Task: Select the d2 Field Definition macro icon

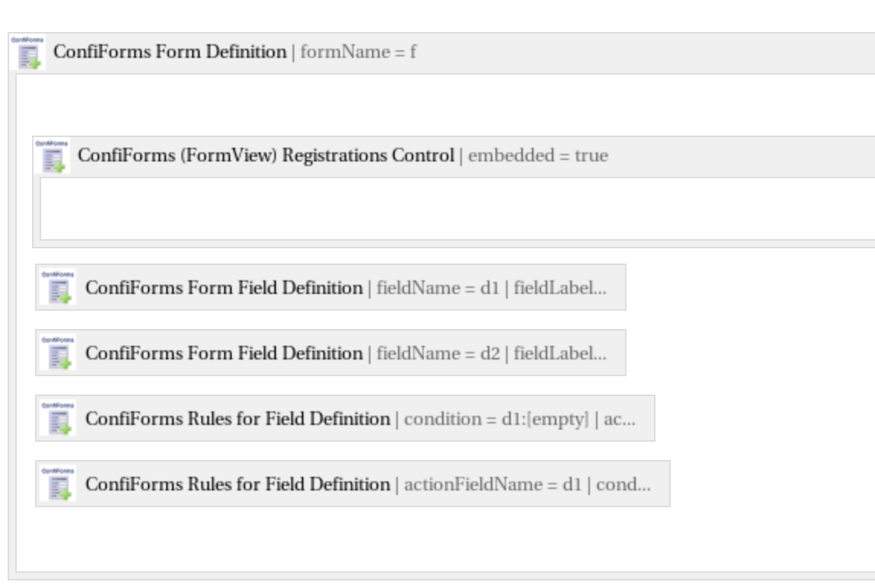Action: [x=58, y=353]
